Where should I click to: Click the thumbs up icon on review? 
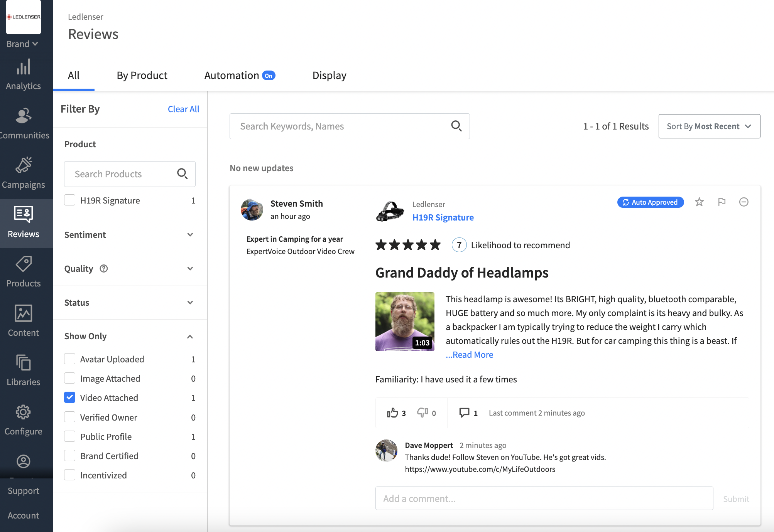point(392,413)
